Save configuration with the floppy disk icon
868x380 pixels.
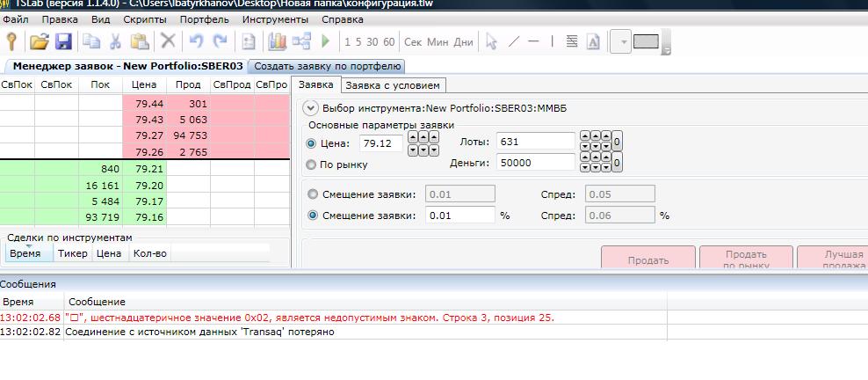(x=63, y=40)
